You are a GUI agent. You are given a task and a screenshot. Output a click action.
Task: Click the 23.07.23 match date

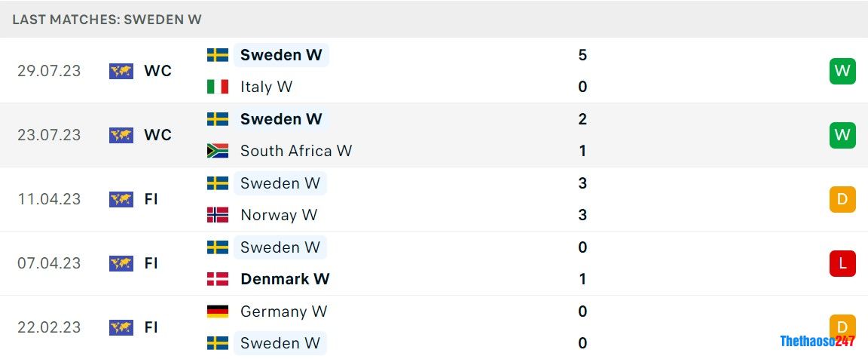(x=49, y=135)
